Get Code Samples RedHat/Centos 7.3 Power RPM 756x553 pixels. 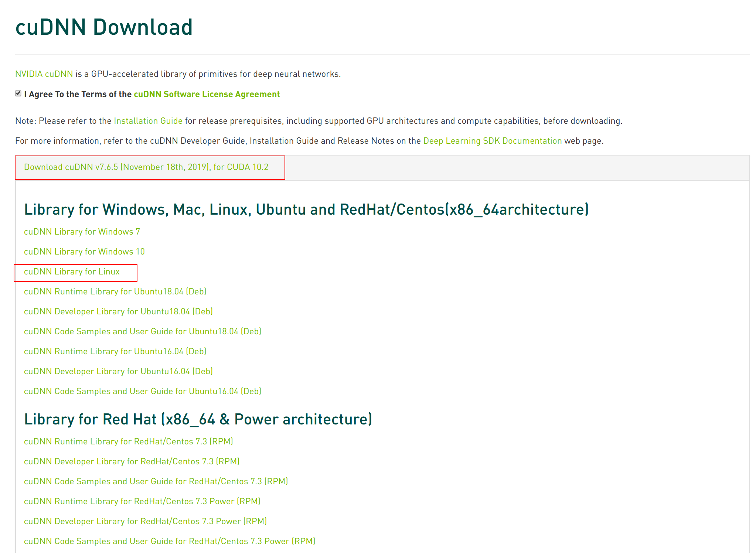(x=169, y=541)
